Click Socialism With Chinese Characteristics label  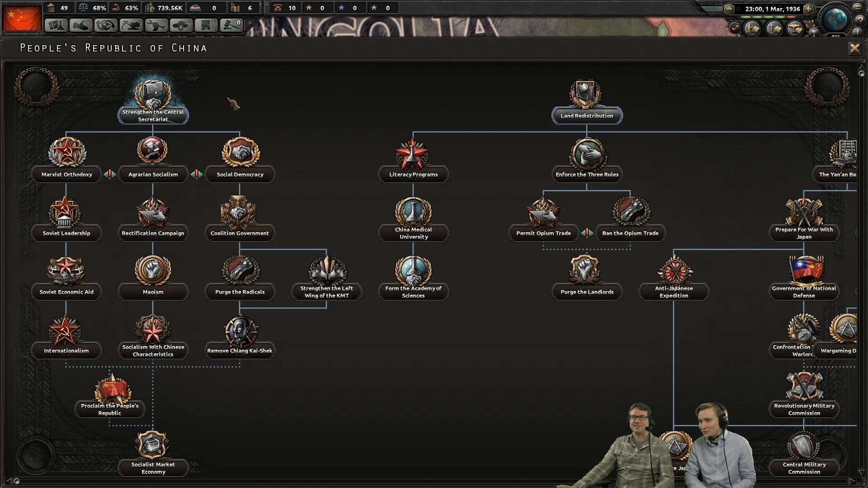(x=153, y=351)
